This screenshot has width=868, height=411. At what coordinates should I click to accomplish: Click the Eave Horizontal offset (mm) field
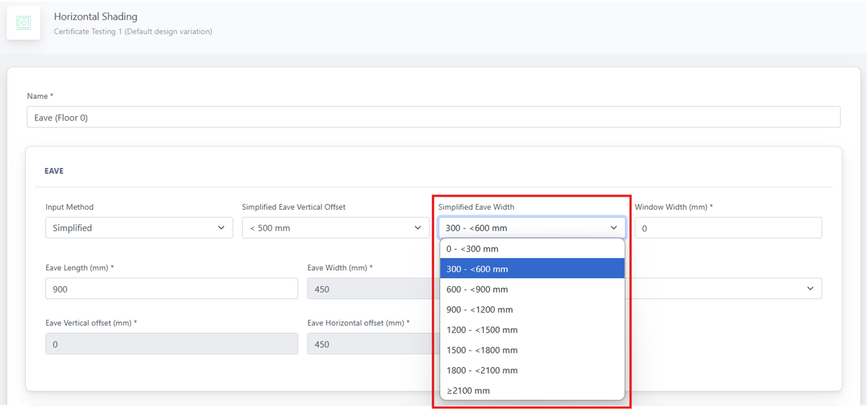click(x=373, y=344)
